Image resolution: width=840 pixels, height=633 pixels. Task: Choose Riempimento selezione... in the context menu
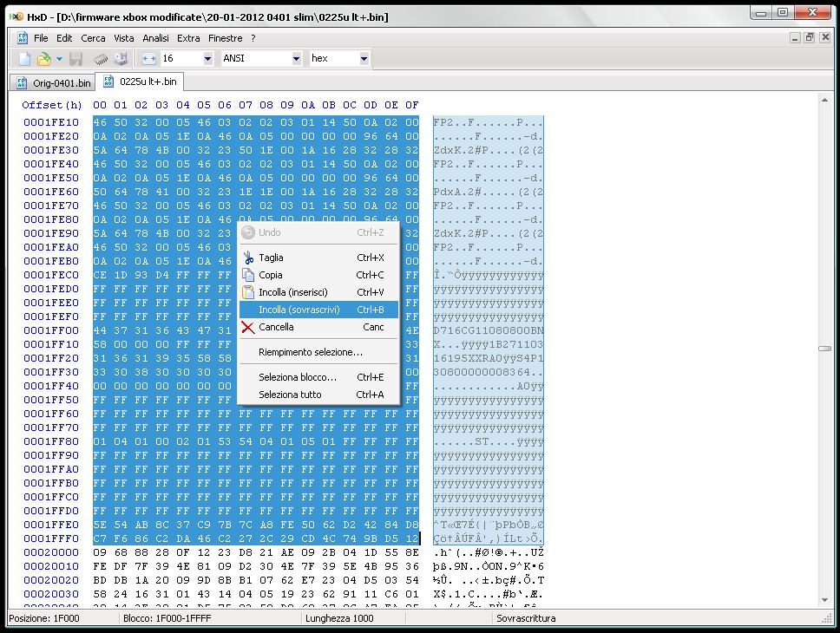coord(318,352)
